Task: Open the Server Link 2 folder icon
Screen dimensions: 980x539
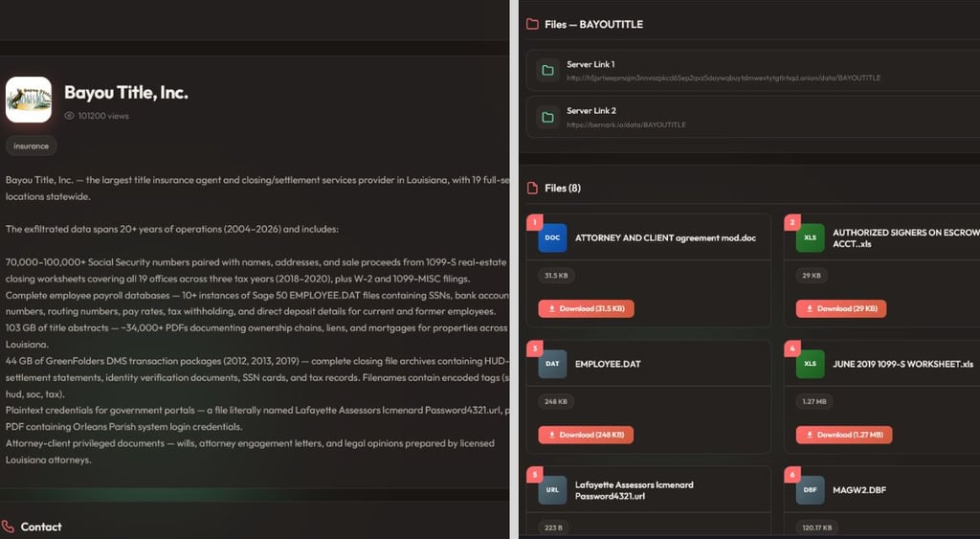Action: click(x=548, y=117)
